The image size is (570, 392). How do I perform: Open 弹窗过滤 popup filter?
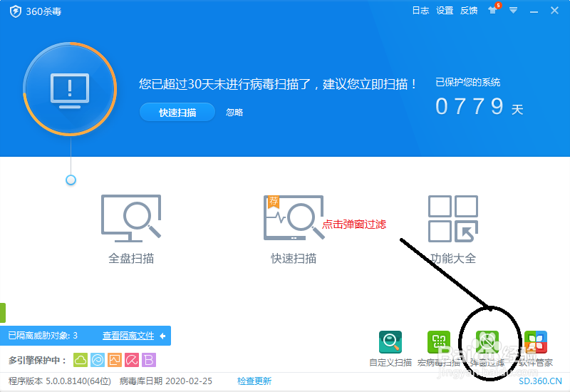487,349
